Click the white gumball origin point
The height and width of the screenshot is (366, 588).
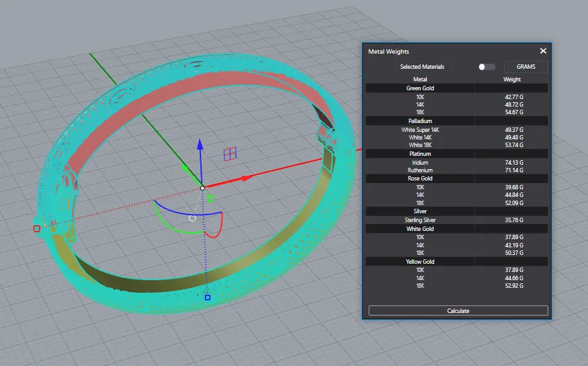pyautogui.click(x=202, y=188)
